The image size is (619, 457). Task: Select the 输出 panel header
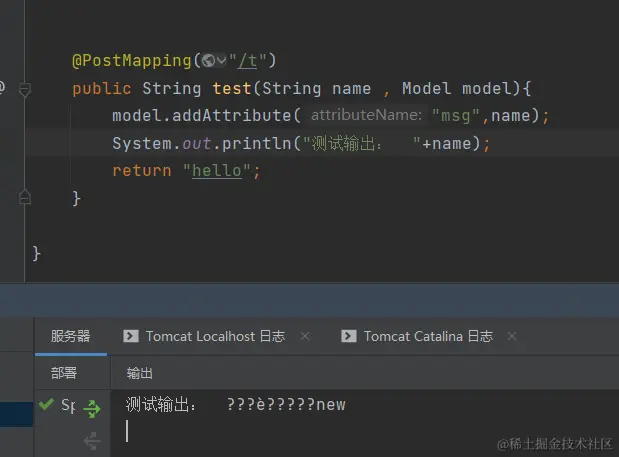139,373
